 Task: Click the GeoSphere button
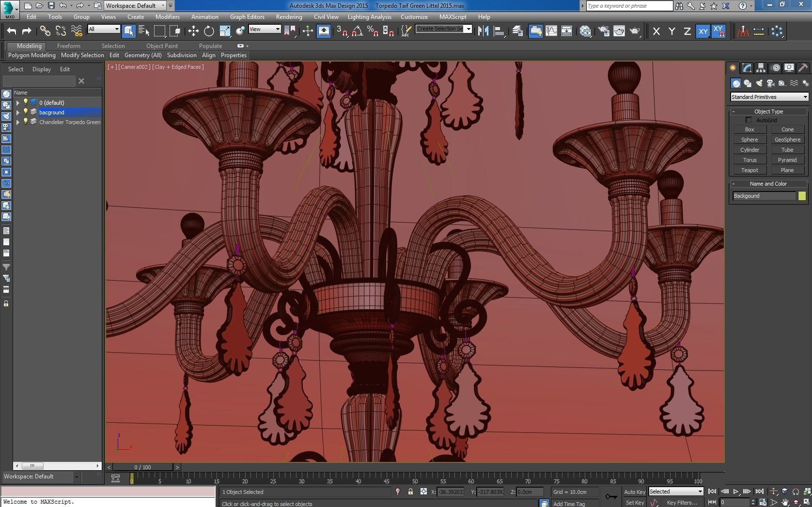[x=787, y=140]
